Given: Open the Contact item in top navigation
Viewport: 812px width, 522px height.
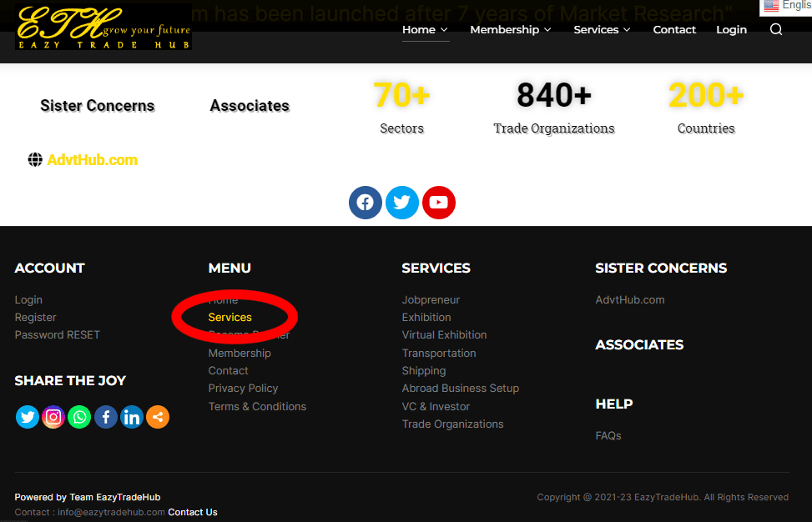Looking at the screenshot, I should 674,30.
